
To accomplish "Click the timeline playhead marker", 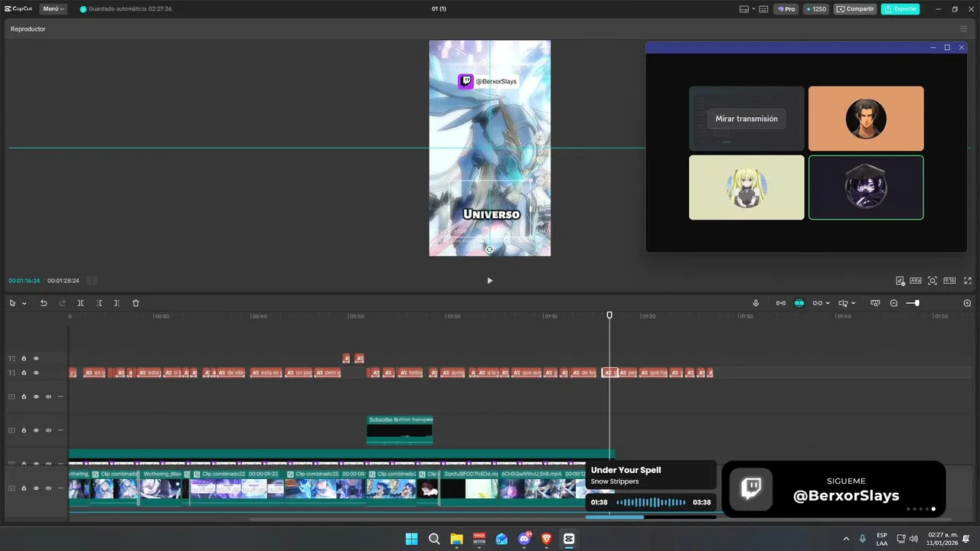I will click(609, 315).
